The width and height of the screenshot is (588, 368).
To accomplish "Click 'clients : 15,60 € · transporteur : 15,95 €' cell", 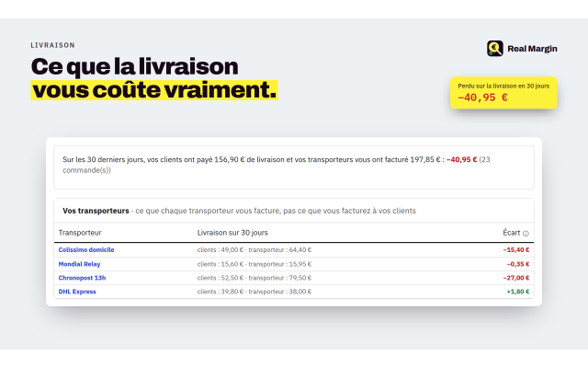I will tap(254, 264).
